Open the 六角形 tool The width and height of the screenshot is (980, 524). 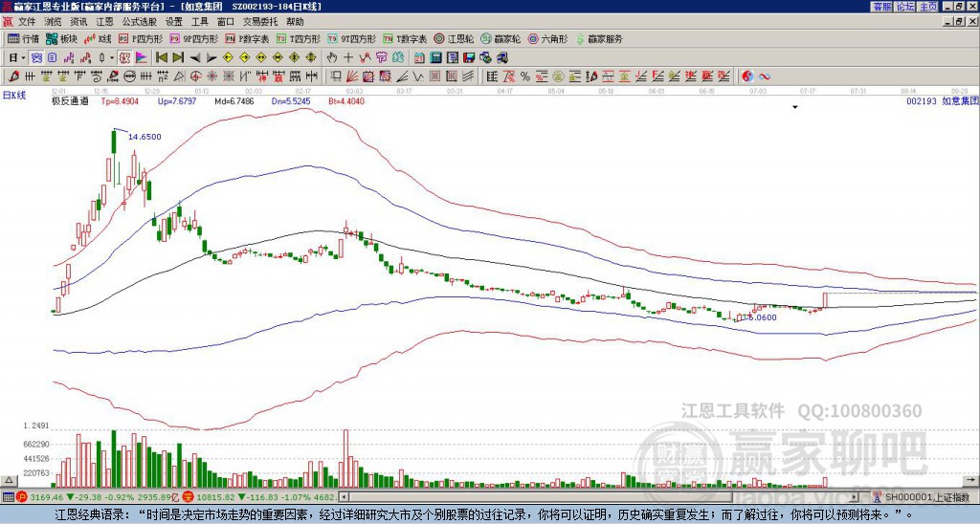click(548, 38)
